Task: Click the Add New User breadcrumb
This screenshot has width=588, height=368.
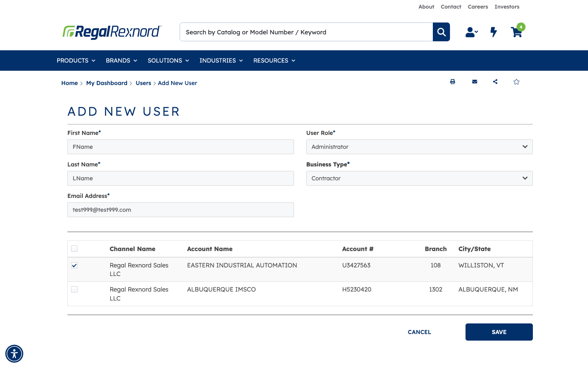Action: click(177, 83)
